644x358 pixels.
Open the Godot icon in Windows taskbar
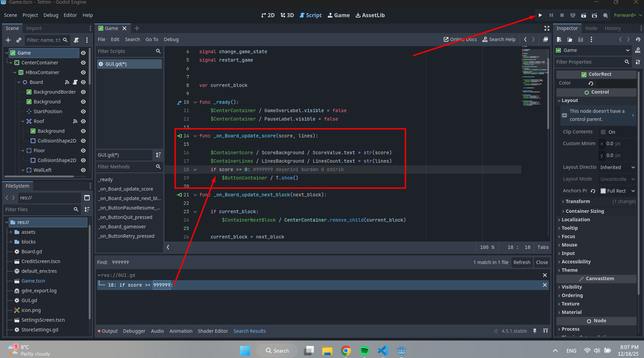pos(401,351)
